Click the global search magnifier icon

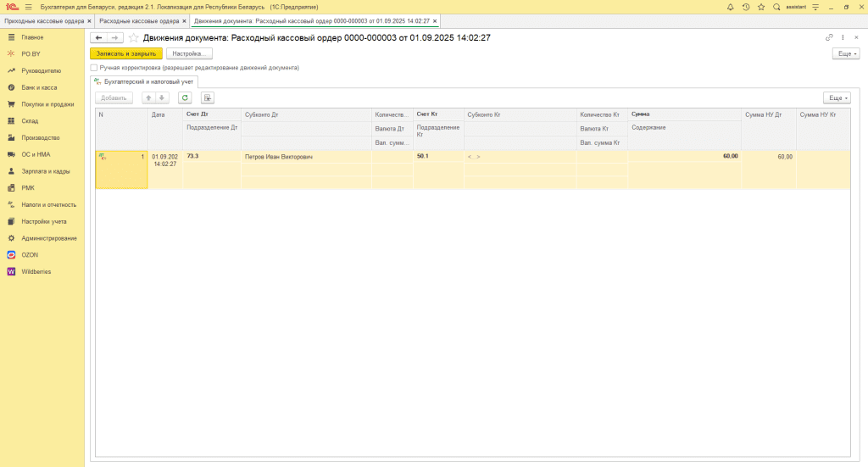[776, 7]
